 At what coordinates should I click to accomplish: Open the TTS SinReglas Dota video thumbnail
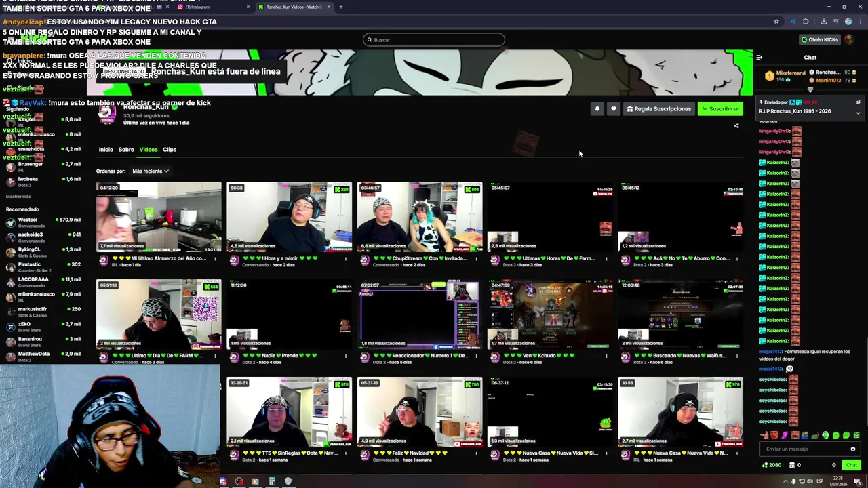pyautogui.click(x=290, y=412)
